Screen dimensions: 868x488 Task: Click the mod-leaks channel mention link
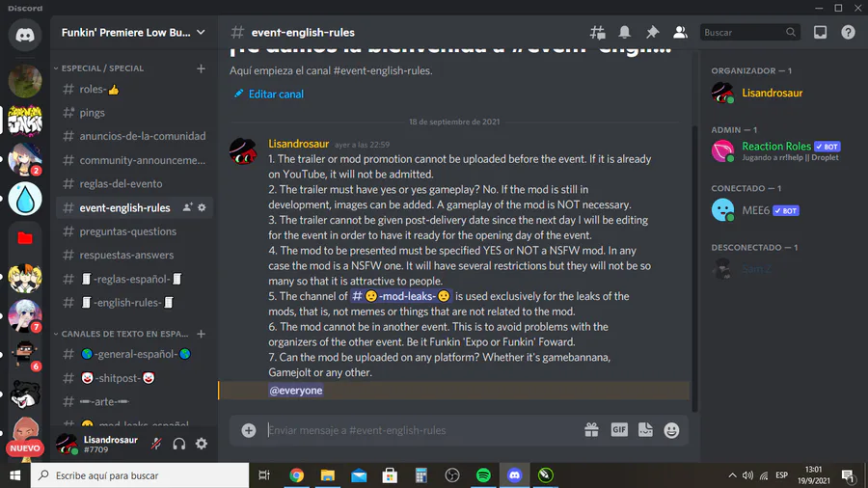[401, 296]
